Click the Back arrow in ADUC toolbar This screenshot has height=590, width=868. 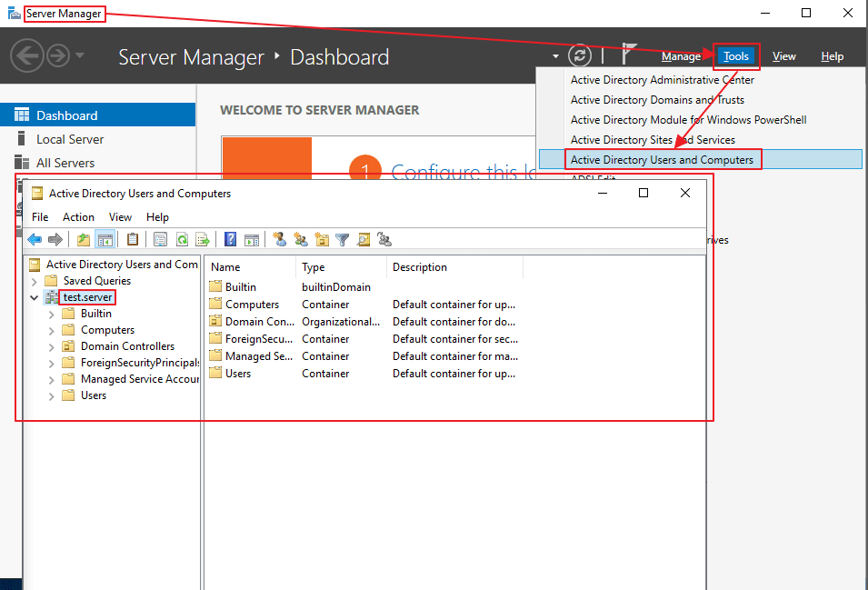[x=35, y=240]
